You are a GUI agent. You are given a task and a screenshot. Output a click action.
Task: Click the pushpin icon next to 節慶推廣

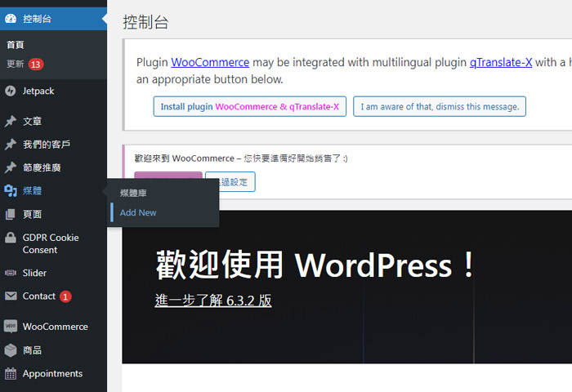(x=11, y=167)
